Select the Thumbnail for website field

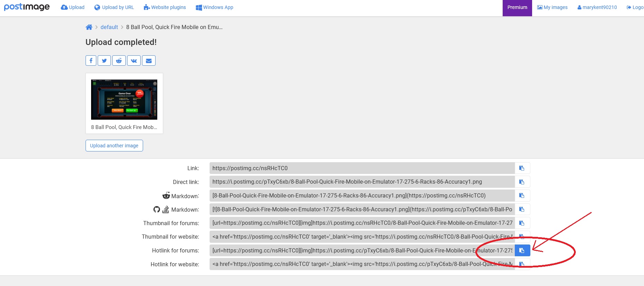pos(362,237)
